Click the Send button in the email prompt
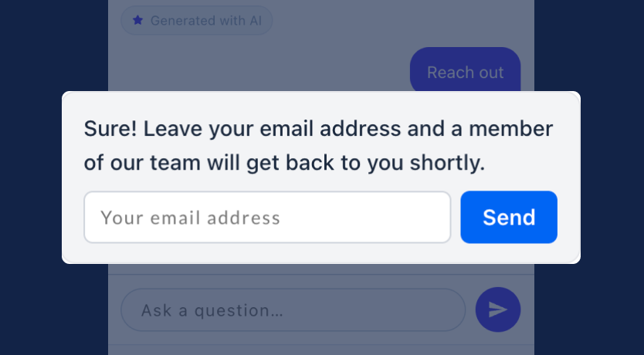This screenshot has width=644, height=355. (x=508, y=217)
